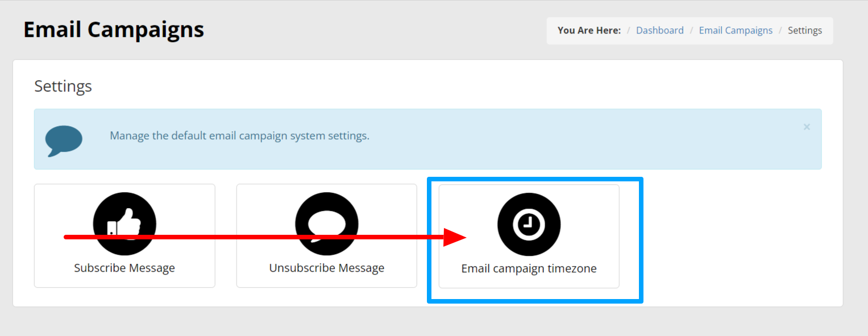Dismiss the info alert with the X
The width and height of the screenshot is (868, 336).
pyautogui.click(x=807, y=127)
